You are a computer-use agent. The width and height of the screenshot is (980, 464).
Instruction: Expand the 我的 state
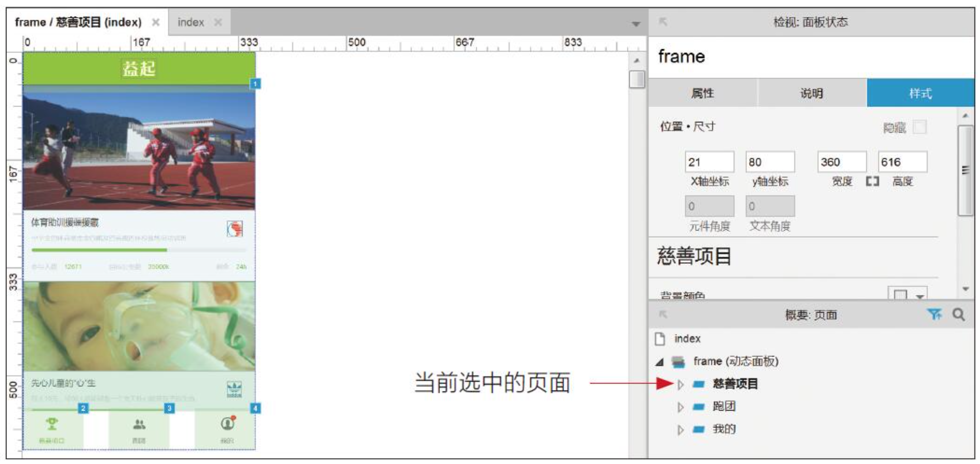click(x=681, y=430)
